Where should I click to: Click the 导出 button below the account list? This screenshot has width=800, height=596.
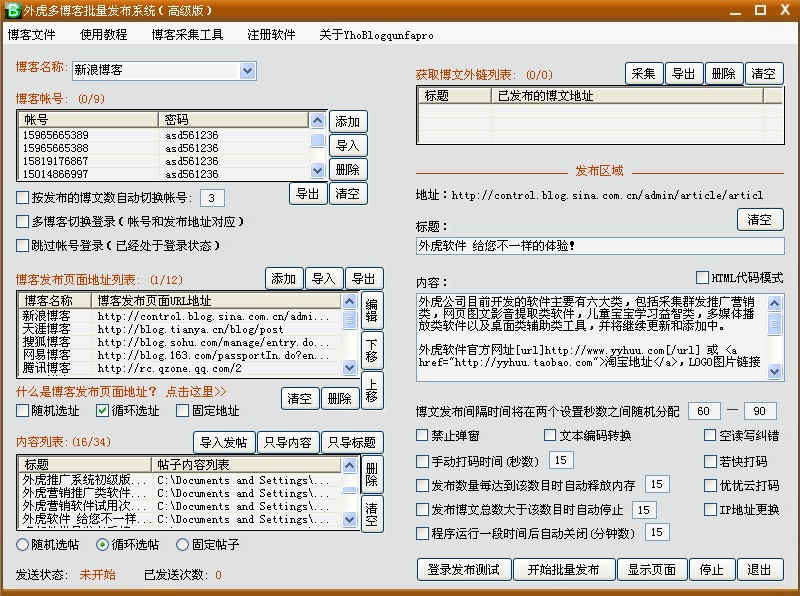(308, 193)
